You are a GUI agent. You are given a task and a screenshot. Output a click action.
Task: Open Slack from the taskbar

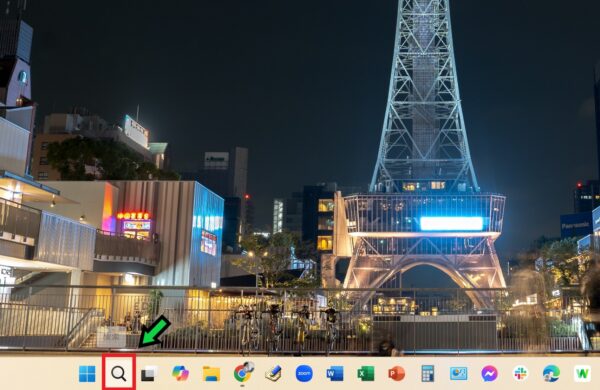click(x=520, y=374)
